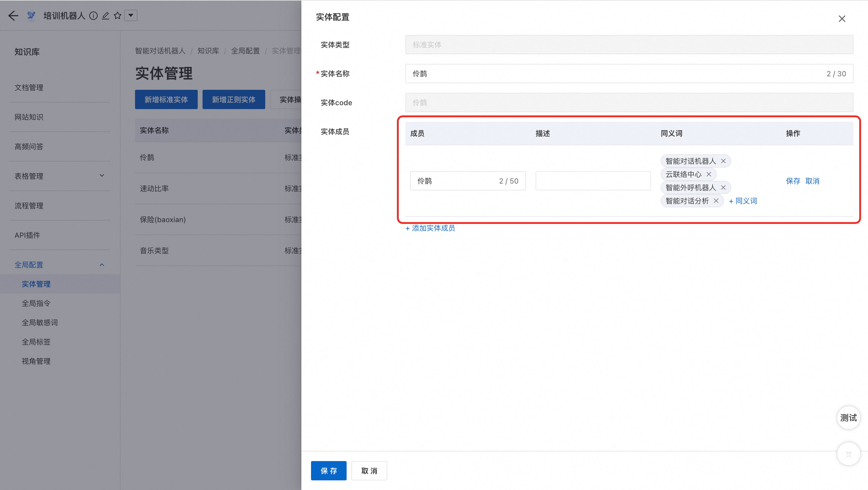Click 新增正则实体 button
868x490 pixels.
(x=234, y=99)
